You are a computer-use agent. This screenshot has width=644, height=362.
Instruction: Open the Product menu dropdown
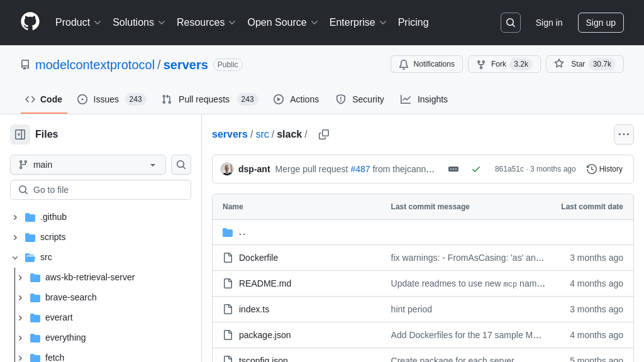point(78,23)
